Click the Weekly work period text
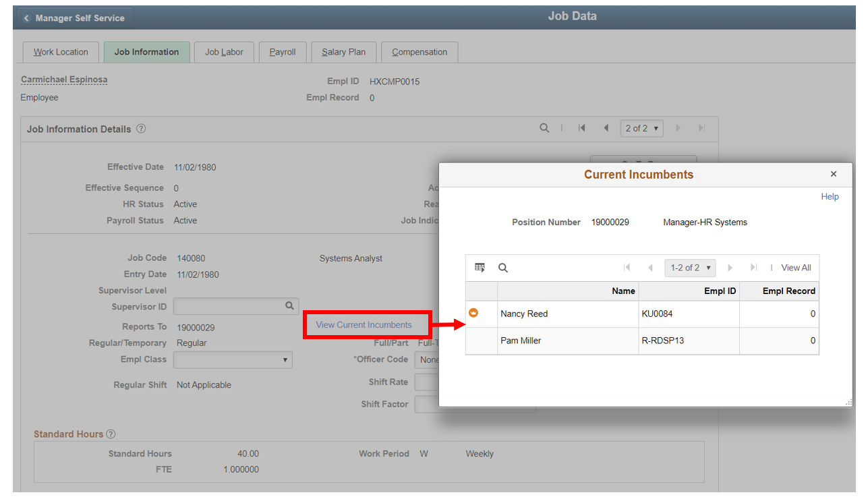Viewport: 868px width, 499px height. tap(480, 454)
